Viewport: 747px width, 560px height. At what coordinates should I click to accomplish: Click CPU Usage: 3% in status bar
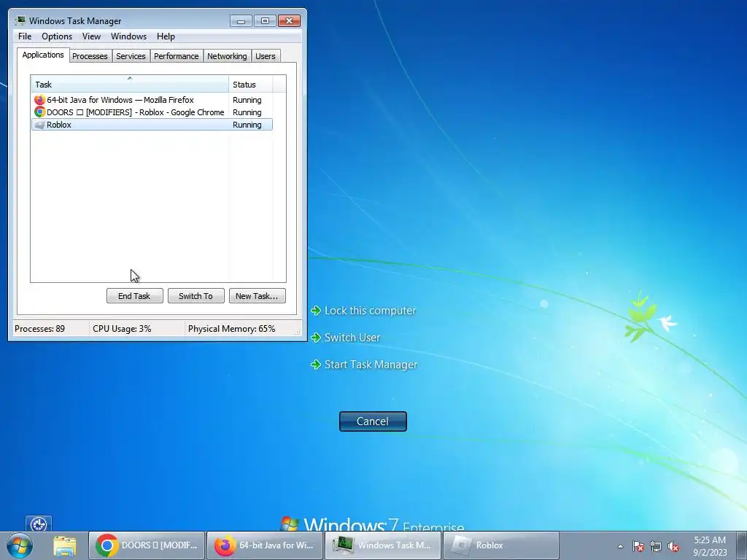pyautogui.click(x=122, y=329)
